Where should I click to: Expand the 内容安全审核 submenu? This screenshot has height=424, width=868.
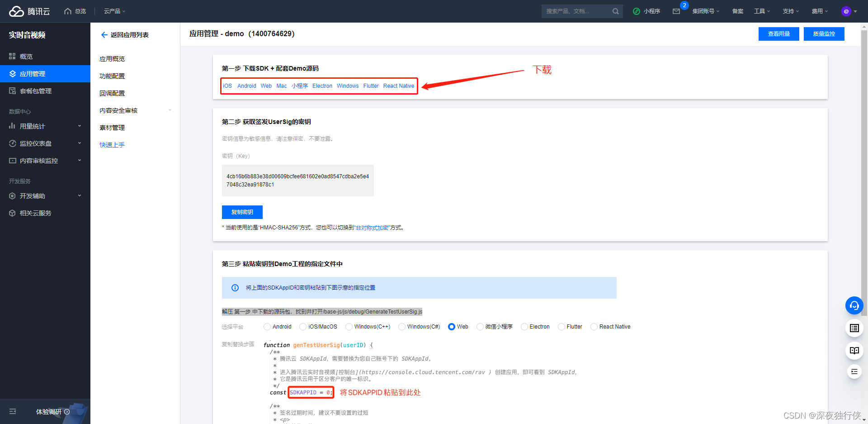170,110
